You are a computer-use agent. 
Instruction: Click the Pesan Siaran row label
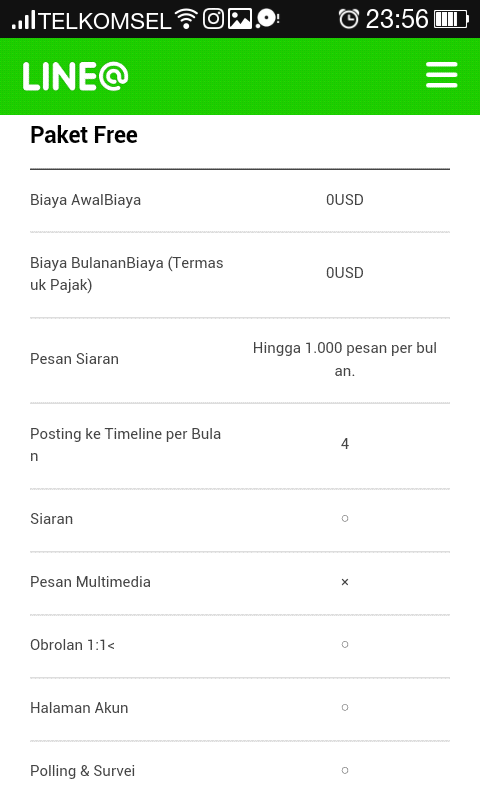tap(74, 359)
